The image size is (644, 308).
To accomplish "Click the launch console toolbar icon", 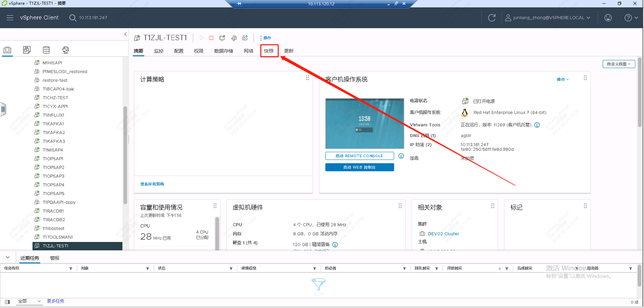I will [222, 38].
